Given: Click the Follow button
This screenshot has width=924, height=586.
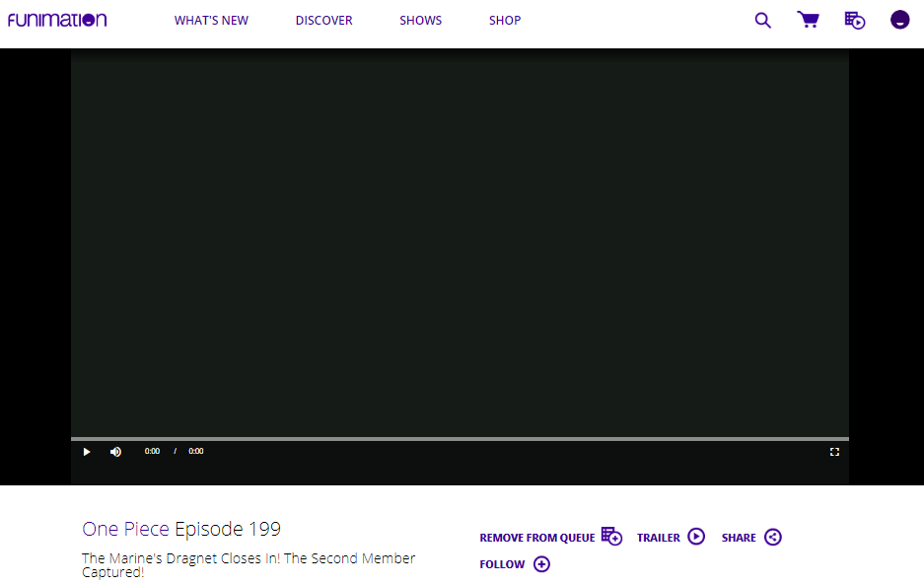Looking at the screenshot, I should coord(515,564).
